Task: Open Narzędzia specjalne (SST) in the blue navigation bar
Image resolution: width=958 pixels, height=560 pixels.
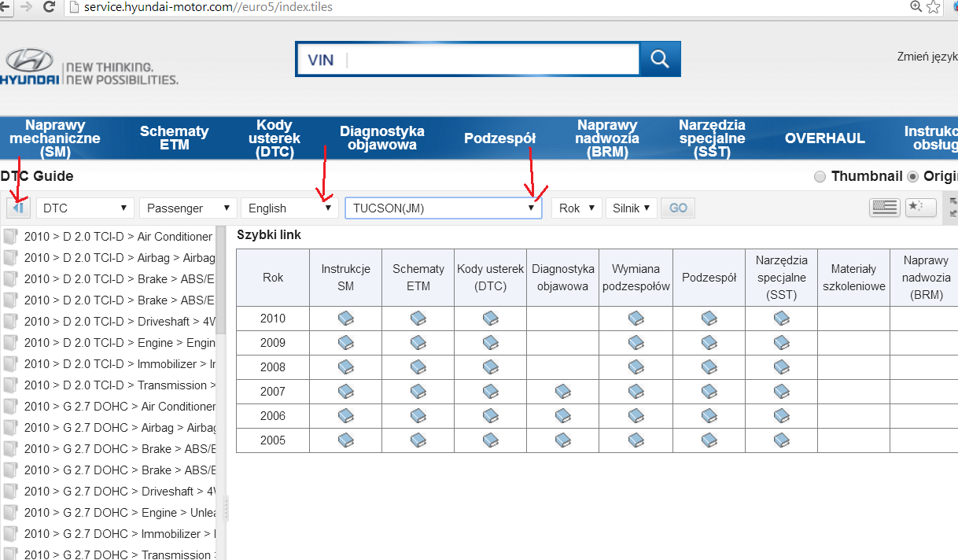Action: [712, 138]
